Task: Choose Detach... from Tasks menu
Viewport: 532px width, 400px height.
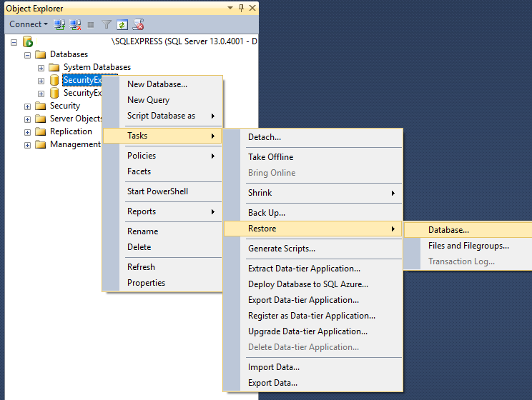Action: click(312, 137)
